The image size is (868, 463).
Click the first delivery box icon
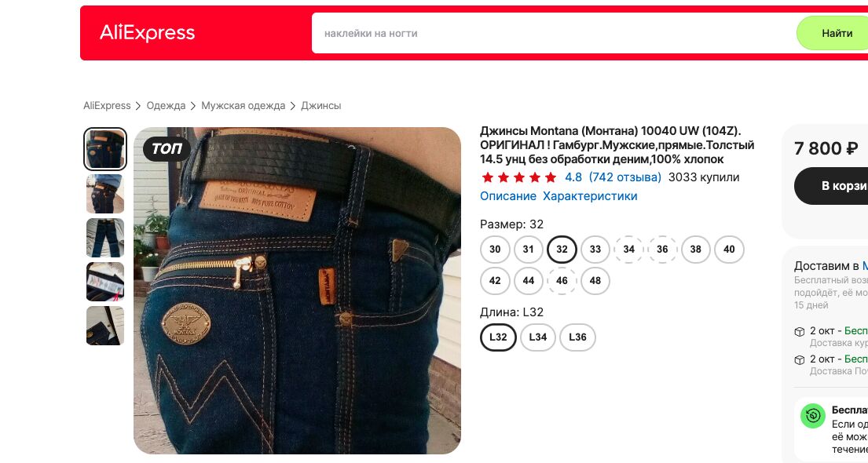(x=800, y=331)
